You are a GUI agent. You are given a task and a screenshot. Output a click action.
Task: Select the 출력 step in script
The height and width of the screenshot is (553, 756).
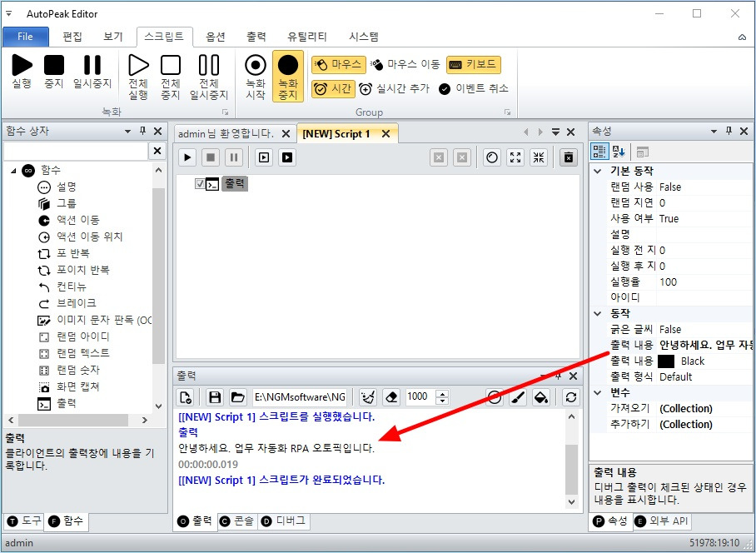click(235, 183)
